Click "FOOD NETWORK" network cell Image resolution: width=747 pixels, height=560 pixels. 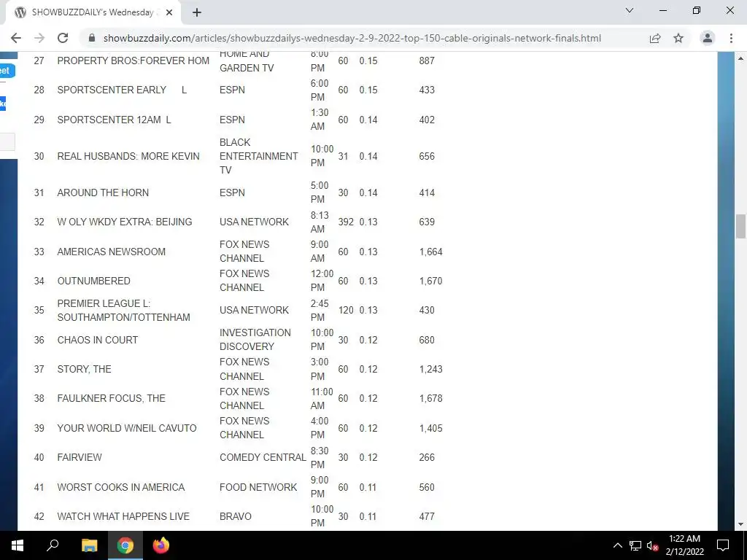[258, 487]
